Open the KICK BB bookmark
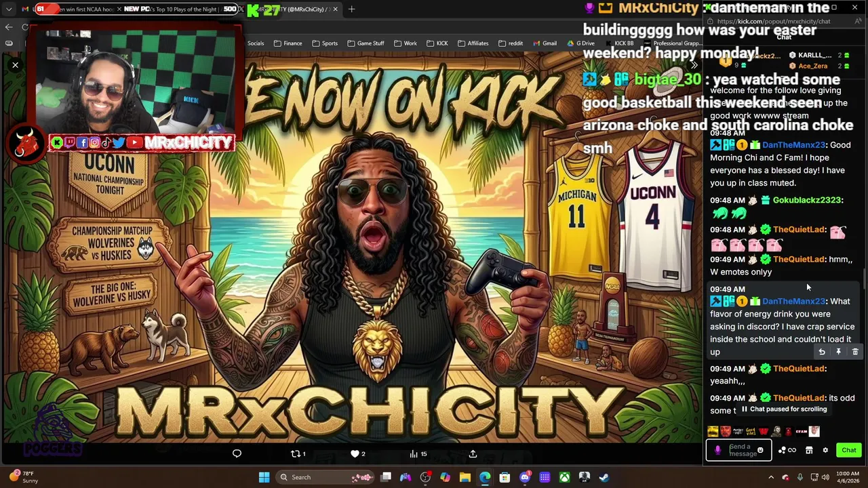Image resolution: width=868 pixels, height=488 pixels. [x=618, y=43]
